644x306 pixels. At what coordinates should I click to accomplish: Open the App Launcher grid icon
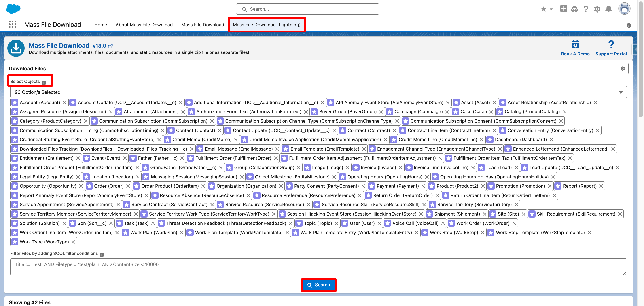pos(12,25)
